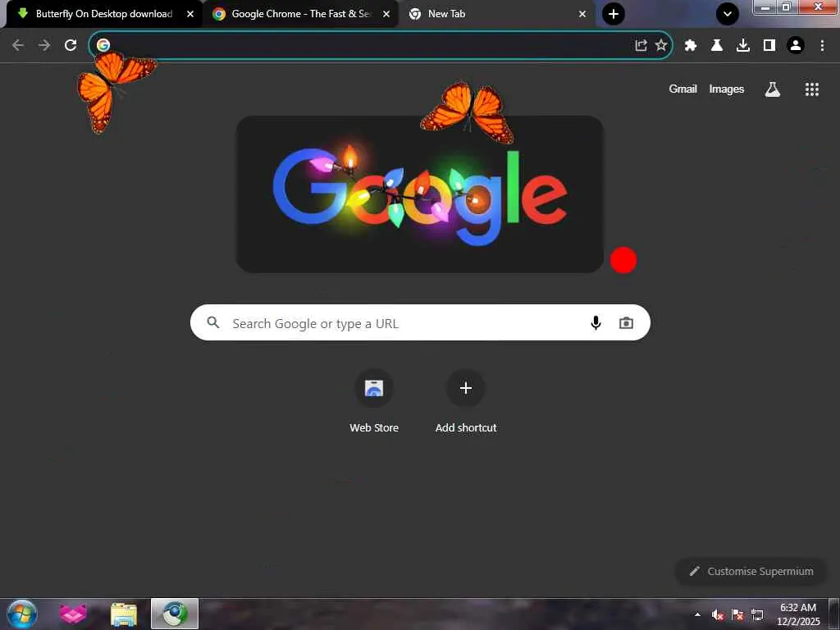Click Supermium browser taskbar icon

pos(175,614)
